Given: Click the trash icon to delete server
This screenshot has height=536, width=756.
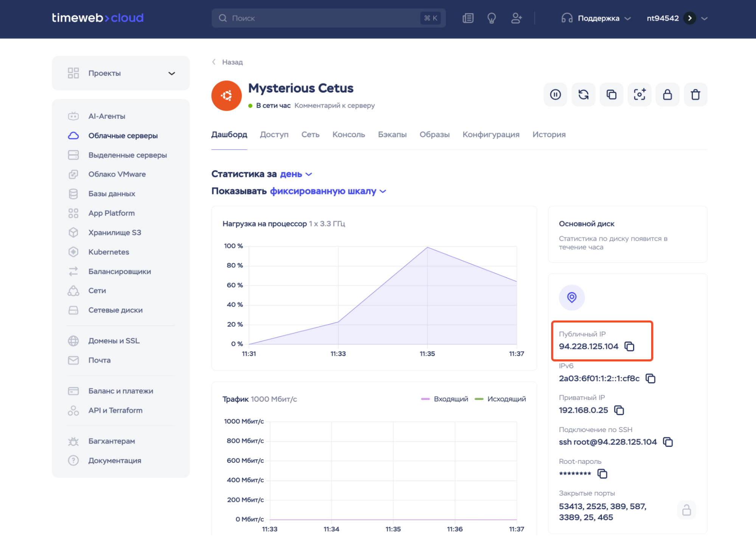Looking at the screenshot, I should pyautogui.click(x=695, y=94).
